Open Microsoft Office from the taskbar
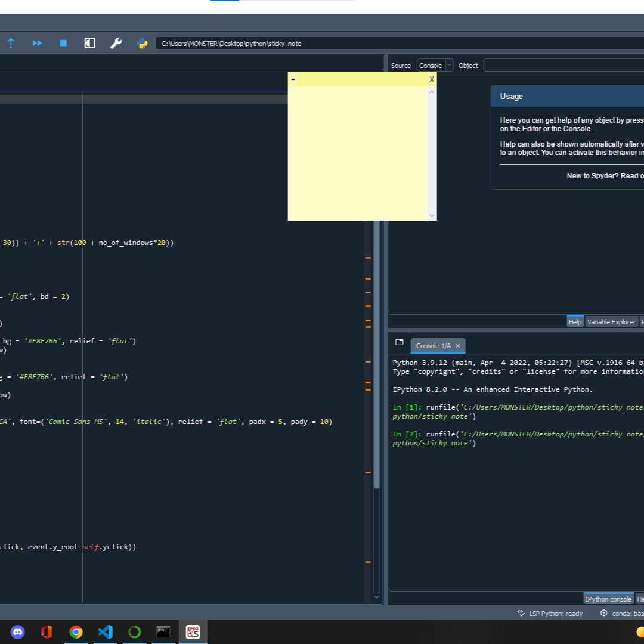The height and width of the screenshot is (644, 644). [x=47, y=631]
